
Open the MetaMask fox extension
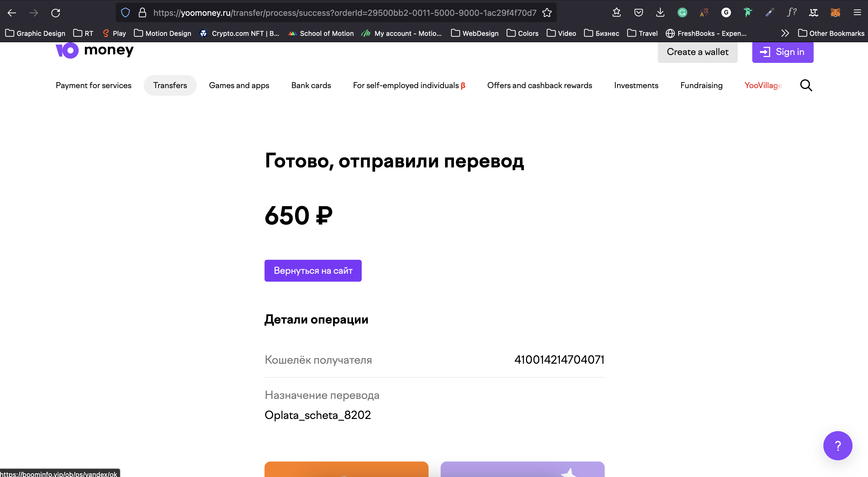(835, 13)
